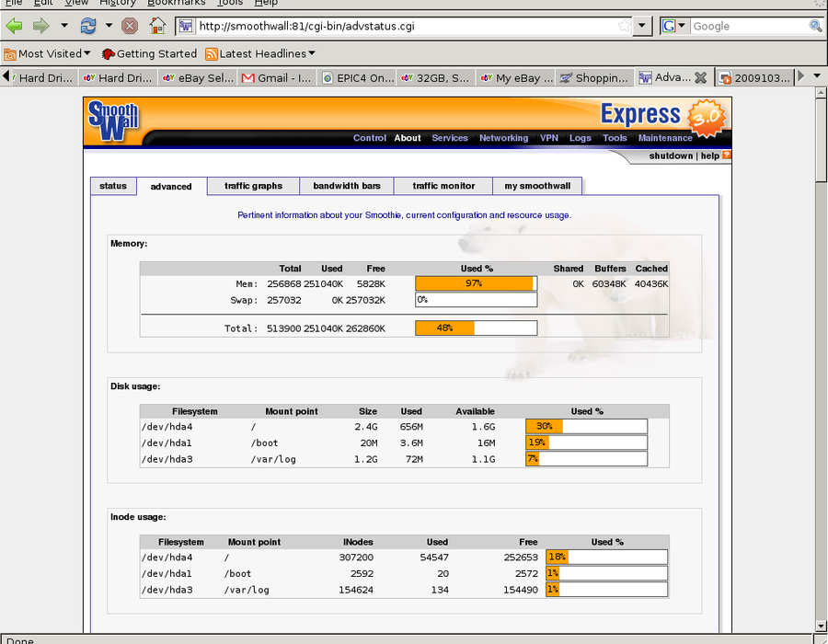Open the Networking navigation menu

click(504, 138)
